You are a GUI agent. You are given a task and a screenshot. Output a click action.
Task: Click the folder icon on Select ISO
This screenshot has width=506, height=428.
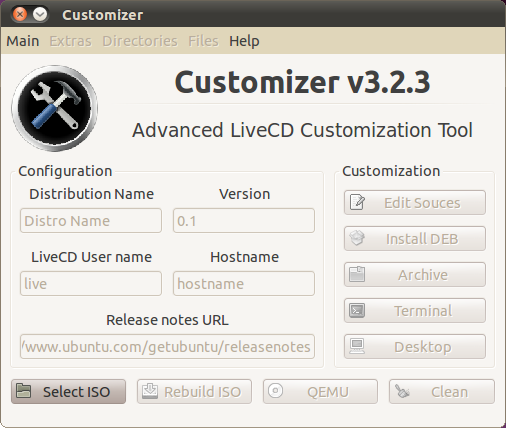coord(24,391)
